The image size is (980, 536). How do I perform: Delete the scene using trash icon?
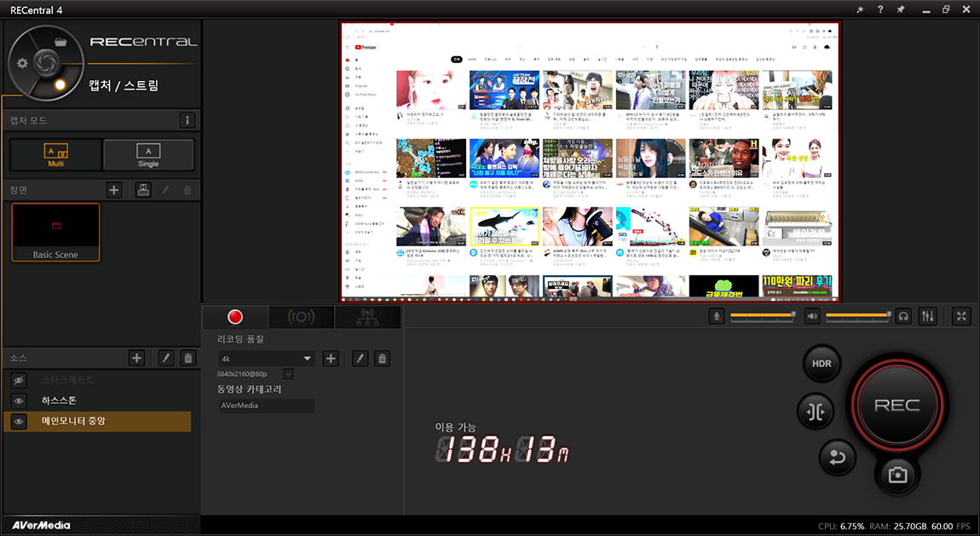[x=187, y=190]
